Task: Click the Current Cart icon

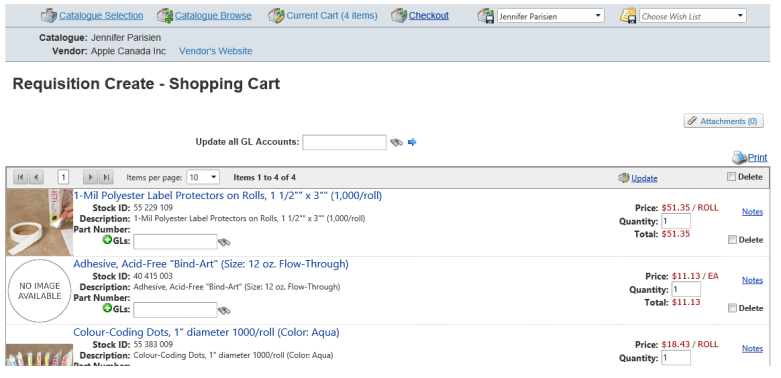Action: [276, 16]
